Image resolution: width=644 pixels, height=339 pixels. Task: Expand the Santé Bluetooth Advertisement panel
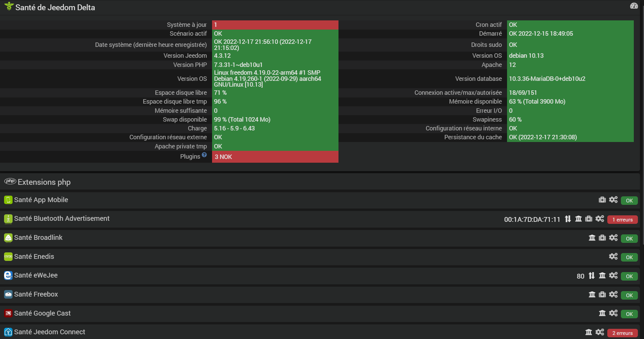point(62,218)
